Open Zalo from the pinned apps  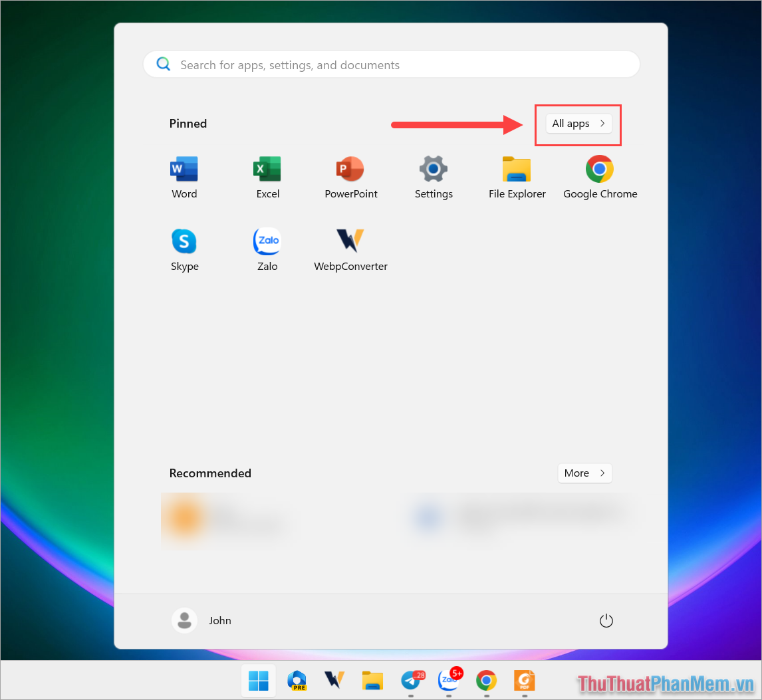click(x=267, y=249)
